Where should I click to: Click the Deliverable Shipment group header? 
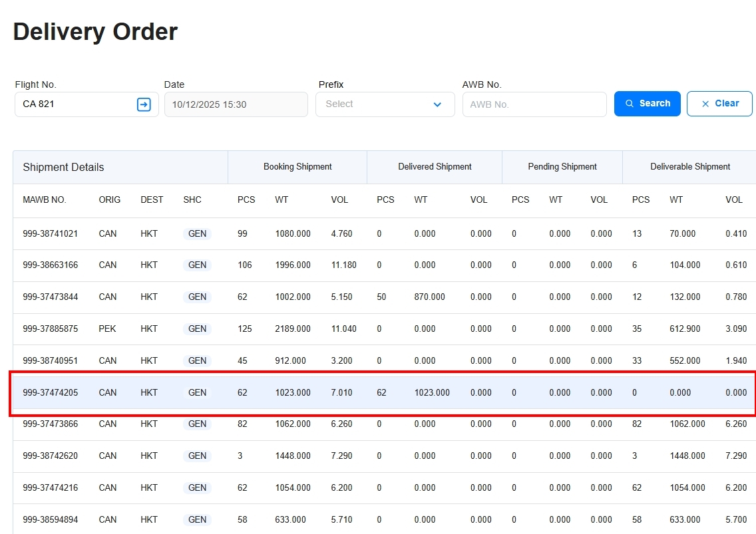pyautogui.click(x=690, y=167)
